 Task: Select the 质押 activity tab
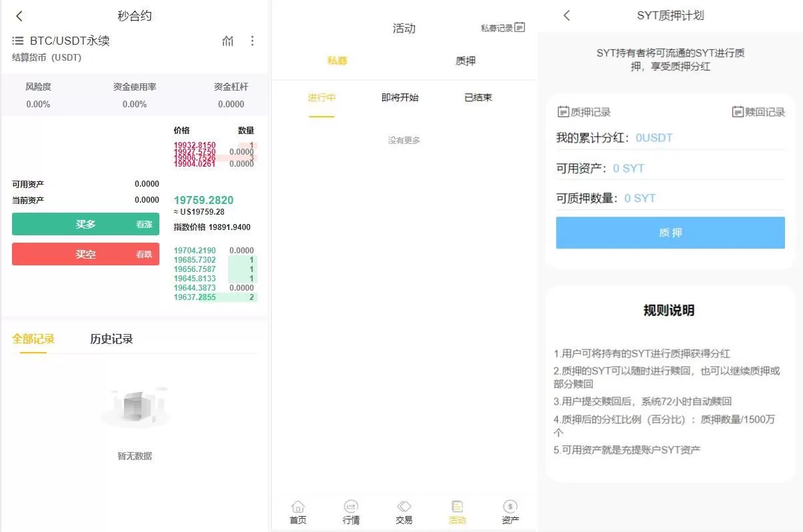pyautogui.click(x=466, y=61)
